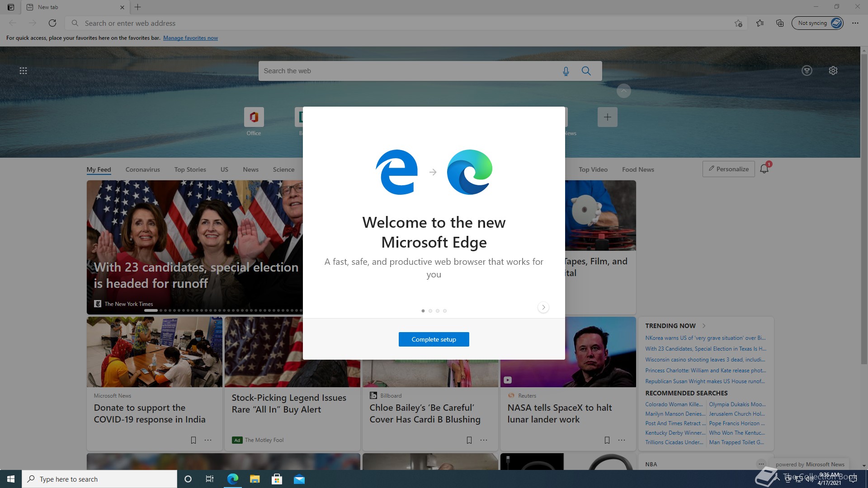
Task: Open Collections panel
Action: pyautogui.click(x=780, y=23)
